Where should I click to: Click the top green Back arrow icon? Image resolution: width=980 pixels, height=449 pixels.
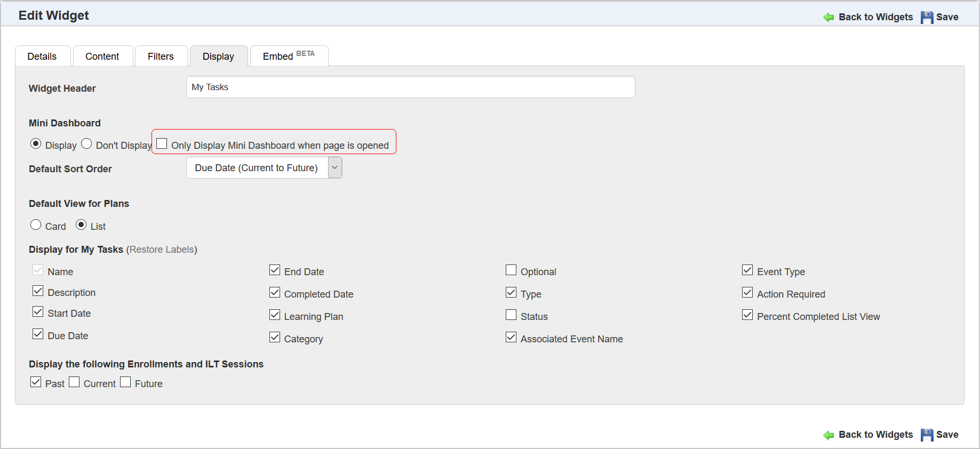pyautogui.click(x=828, y=18)
